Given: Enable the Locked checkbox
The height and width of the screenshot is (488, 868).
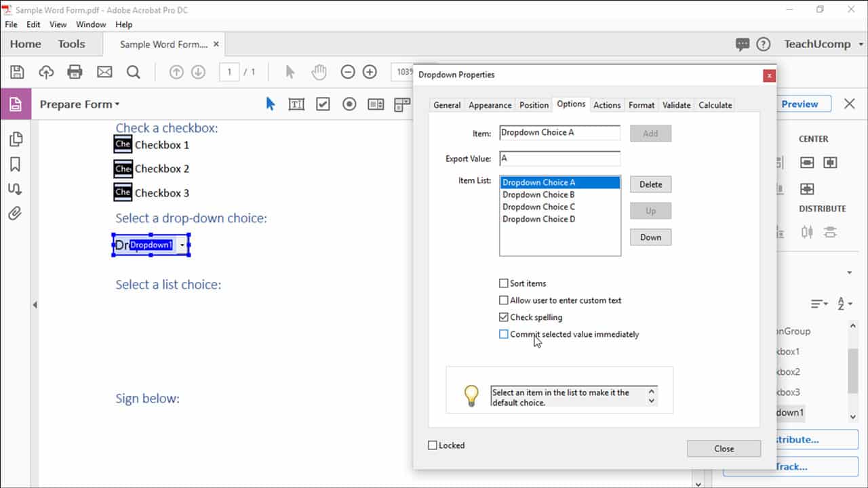Looking at the screenshot, I should [432, 445].
